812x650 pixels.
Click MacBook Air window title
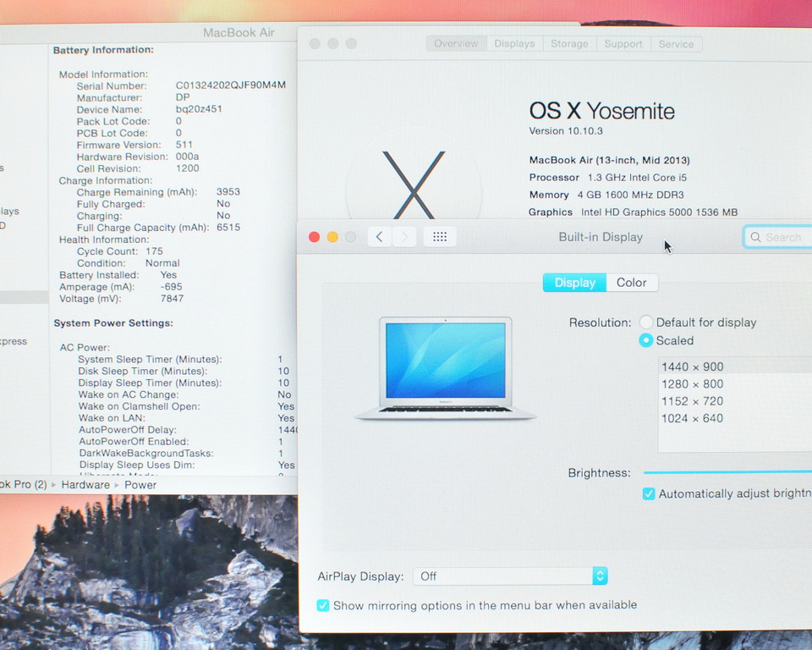pos(239,33)
